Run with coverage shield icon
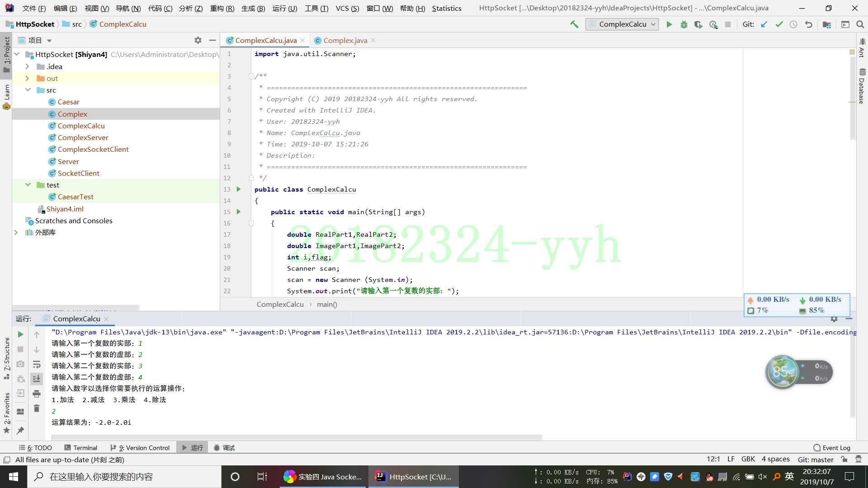 [x=698, y=24]
